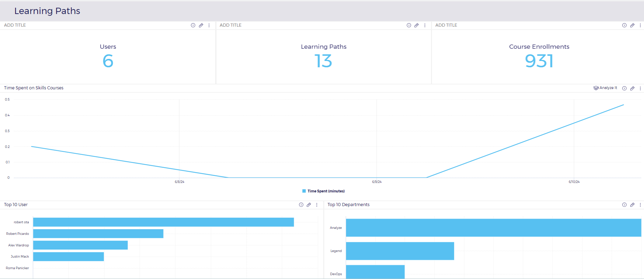Edit the Course Enrollments widget
644x279 pixels.
(632, 25)
